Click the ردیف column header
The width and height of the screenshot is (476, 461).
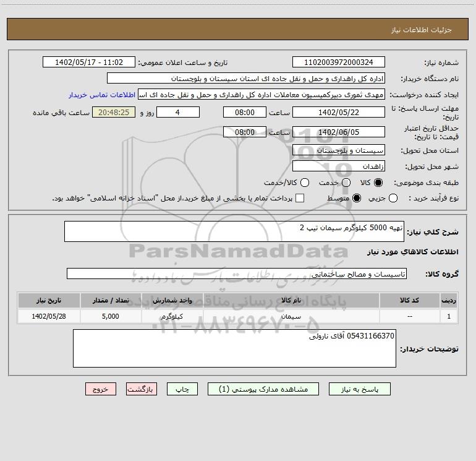[449, 300]
